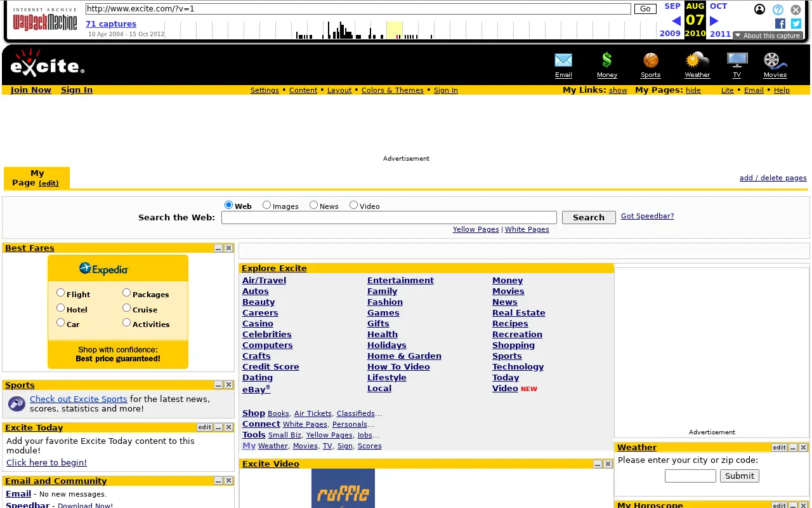This screenshot has width=812, height=508.
Task: Submit the weather zip code
Action: (740, 476)
